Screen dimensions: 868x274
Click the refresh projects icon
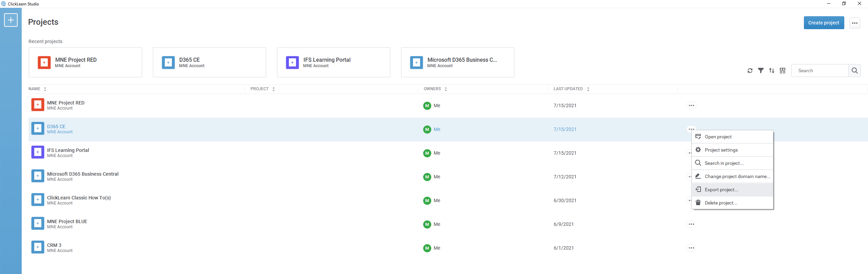750,71
